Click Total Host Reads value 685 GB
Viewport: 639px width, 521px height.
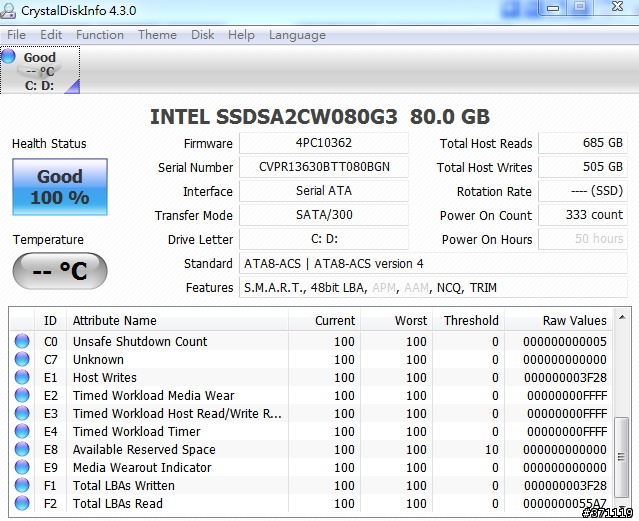click(583, 143)
